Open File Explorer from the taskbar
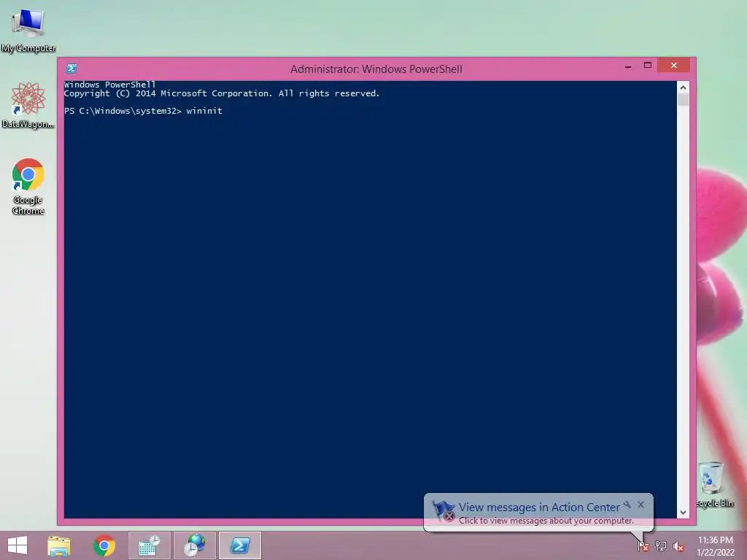This screenshot has width=747, height=560. (x=58, y=545)
